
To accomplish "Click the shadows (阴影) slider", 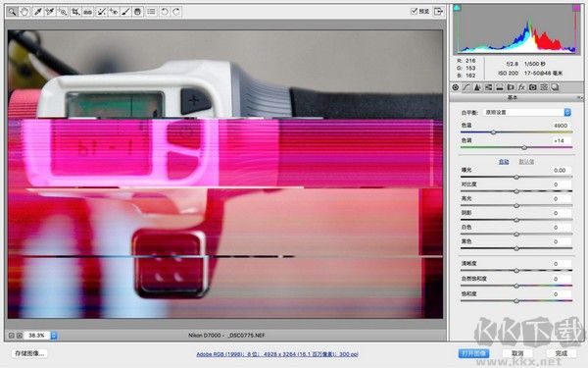I will 516,220.
